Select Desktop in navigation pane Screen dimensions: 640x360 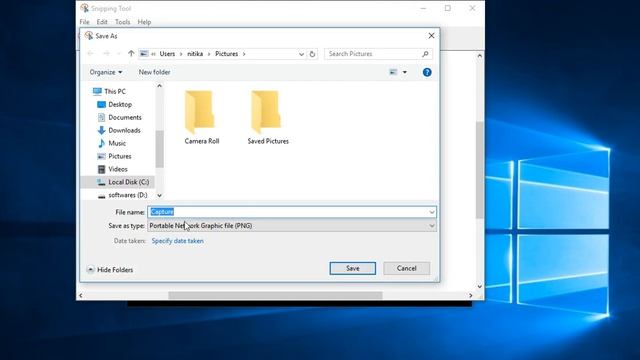(115, 104)
